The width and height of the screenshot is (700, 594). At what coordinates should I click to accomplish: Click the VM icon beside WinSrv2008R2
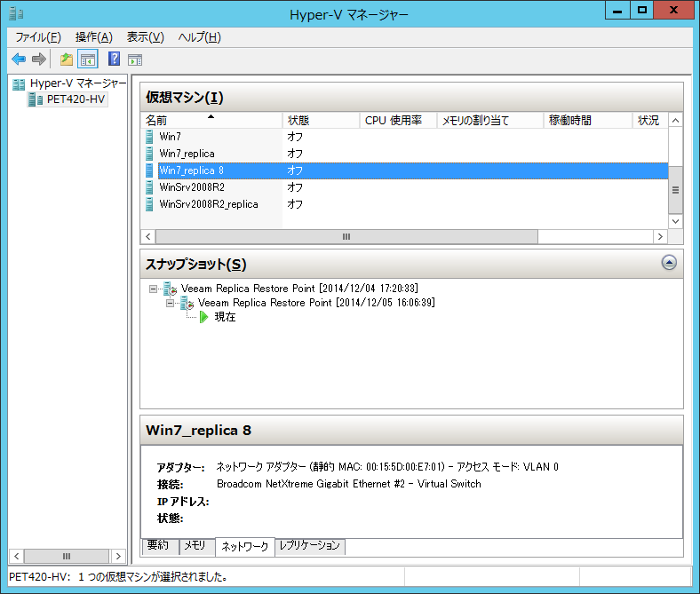click(149, 187)
